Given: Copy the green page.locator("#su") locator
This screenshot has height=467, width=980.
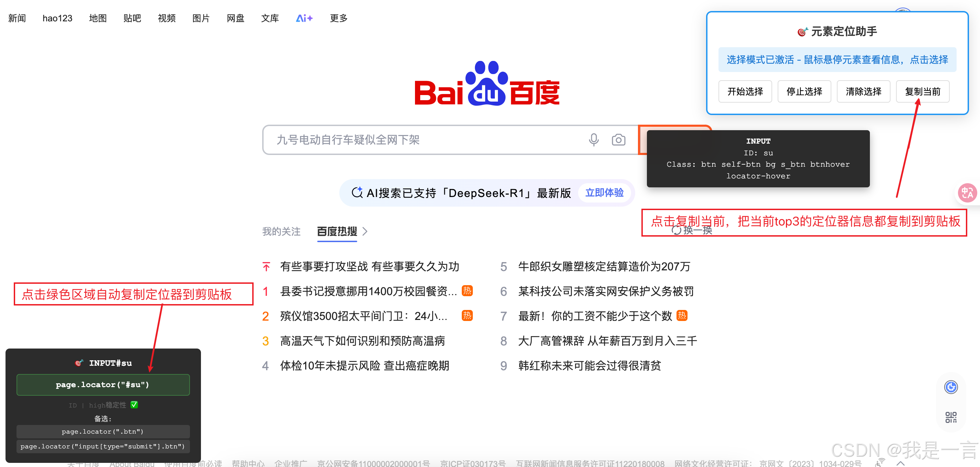Looking at the screenshot, I should 103,384.
